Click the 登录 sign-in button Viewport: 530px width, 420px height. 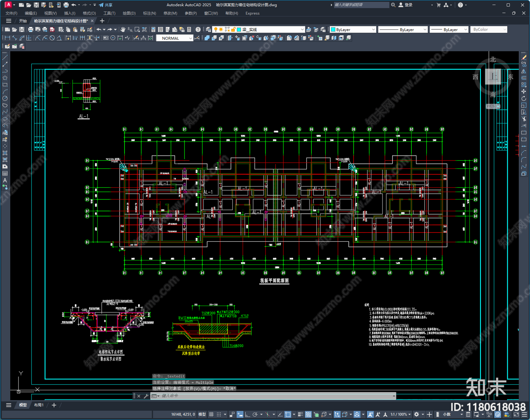point(406,5)
